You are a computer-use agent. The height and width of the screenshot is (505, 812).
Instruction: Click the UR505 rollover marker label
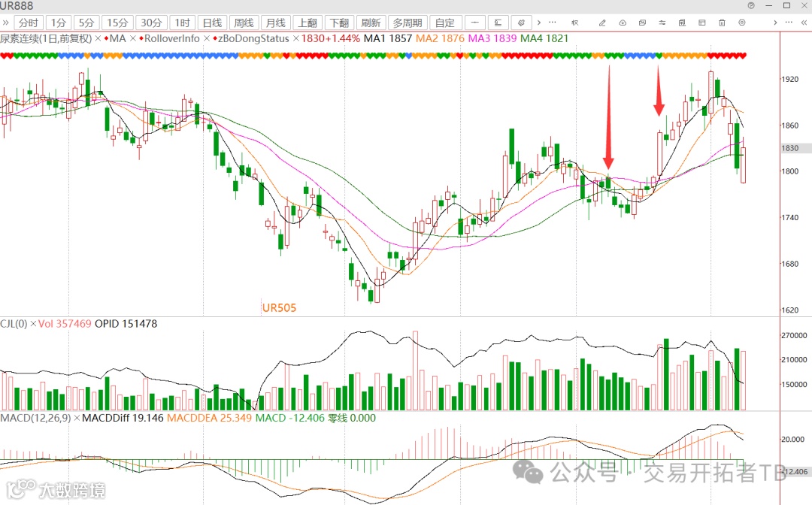point(279,308)
